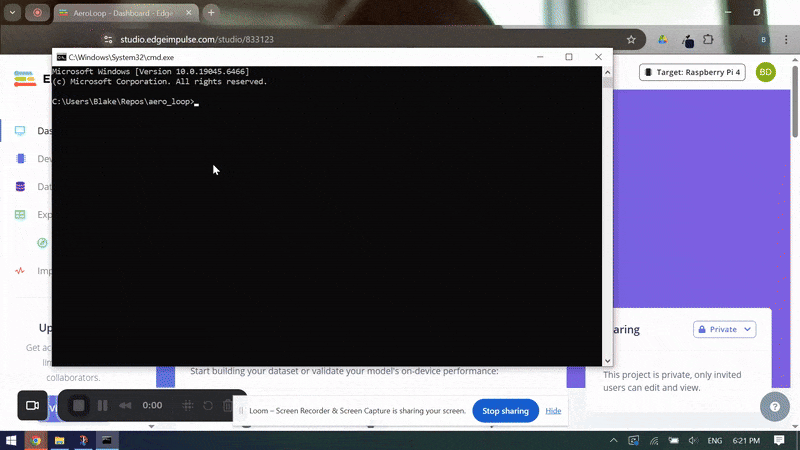Click the Edge Impulse logo

[25, 79]
